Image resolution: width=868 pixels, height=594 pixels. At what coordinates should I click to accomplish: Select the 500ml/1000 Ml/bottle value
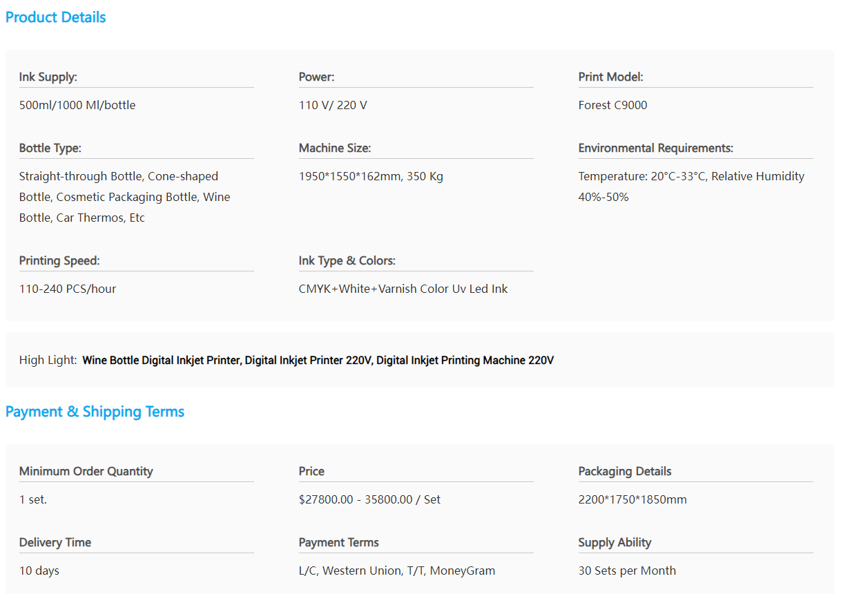coord(77,105)
